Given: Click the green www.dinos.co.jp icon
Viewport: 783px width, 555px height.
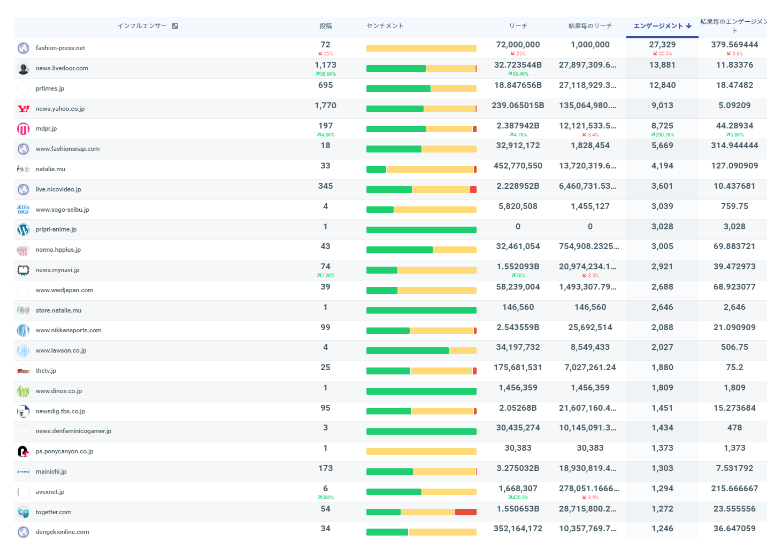Looking at the screenshot, I should point(23,391).
